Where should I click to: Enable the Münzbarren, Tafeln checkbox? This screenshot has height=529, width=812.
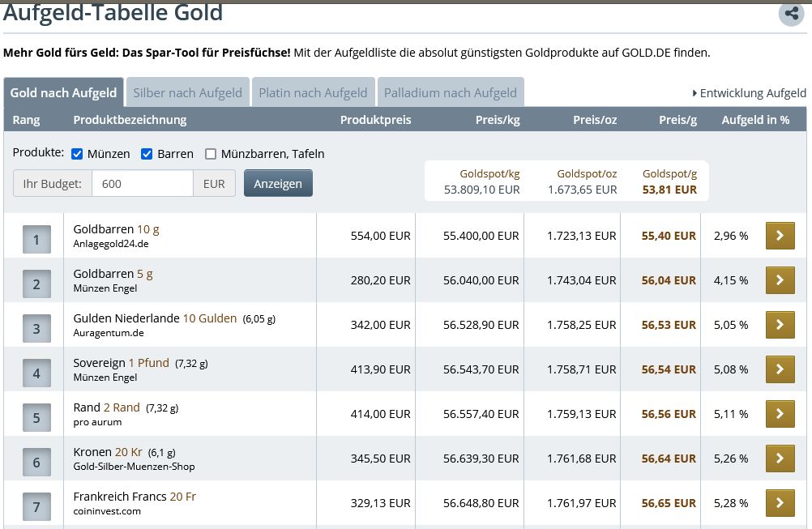pyautogui.click(x=211, y=154)
